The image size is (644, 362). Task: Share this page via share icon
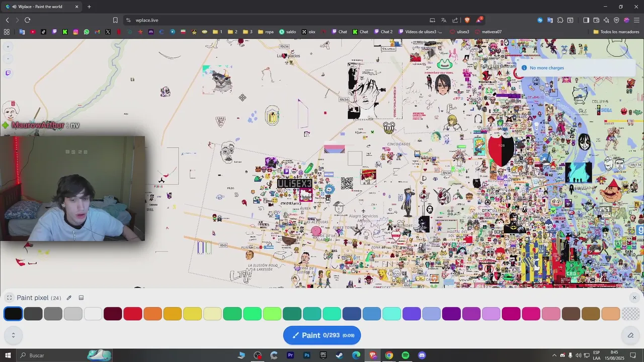pos(455,20)
